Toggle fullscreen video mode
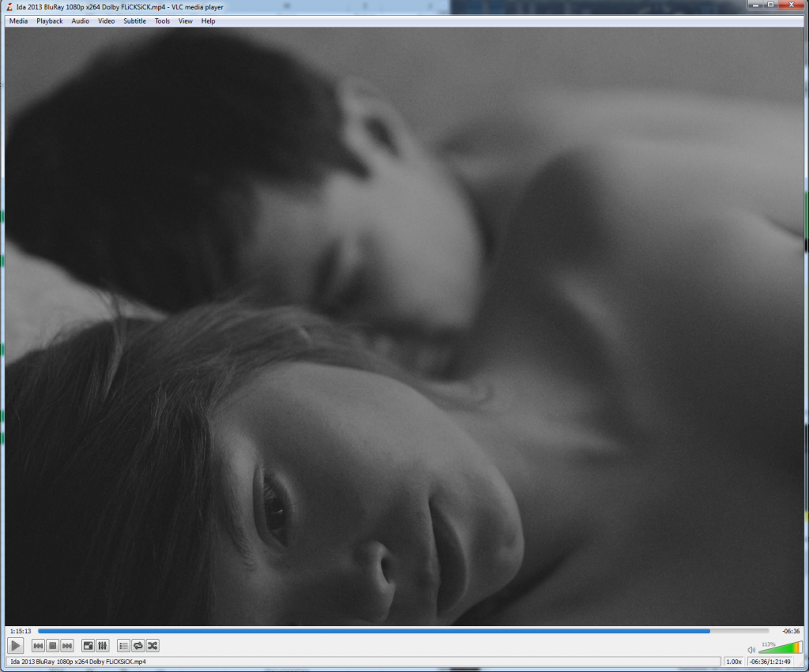The width and height of the screenshot is (809, 672). (88, 646)
